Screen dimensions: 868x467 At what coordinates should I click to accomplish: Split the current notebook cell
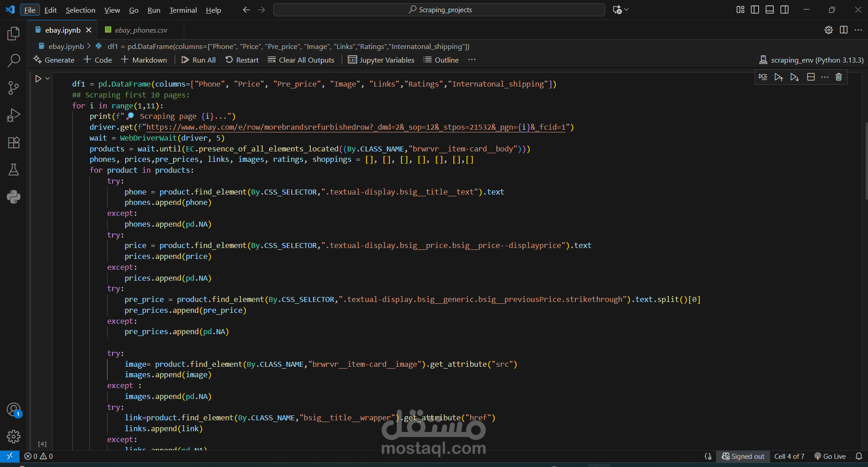coord(811,77)
